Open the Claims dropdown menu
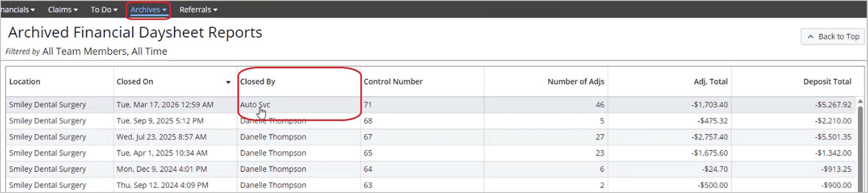 coord(63,10)
